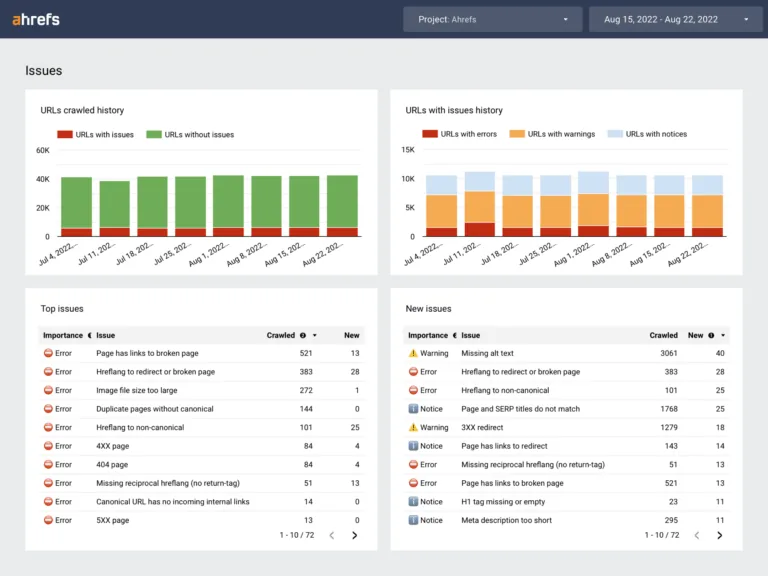Select 'H1 tag missing or empty' issue text
Viewport: 768px width, 576px height.
tap(503, 502)
